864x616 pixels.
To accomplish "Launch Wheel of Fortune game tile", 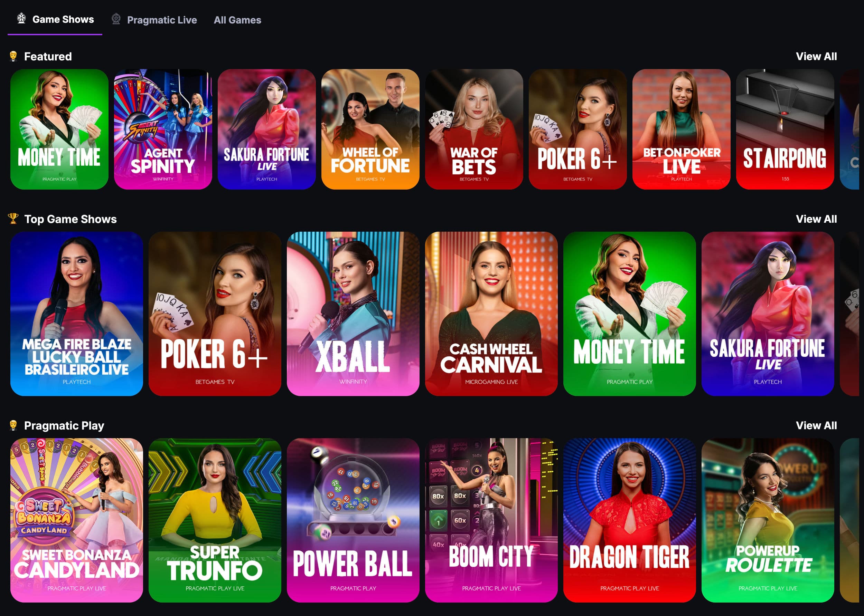I will click(x=370, y=129).
